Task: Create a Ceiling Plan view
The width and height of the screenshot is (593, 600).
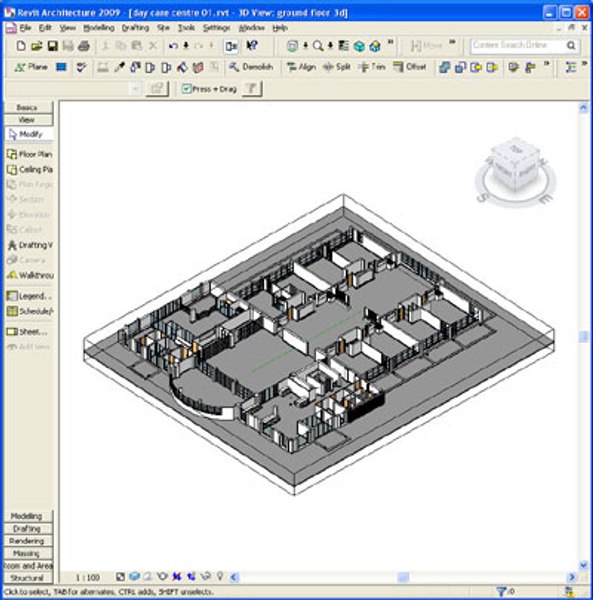Action: click(x=29, y=170)
